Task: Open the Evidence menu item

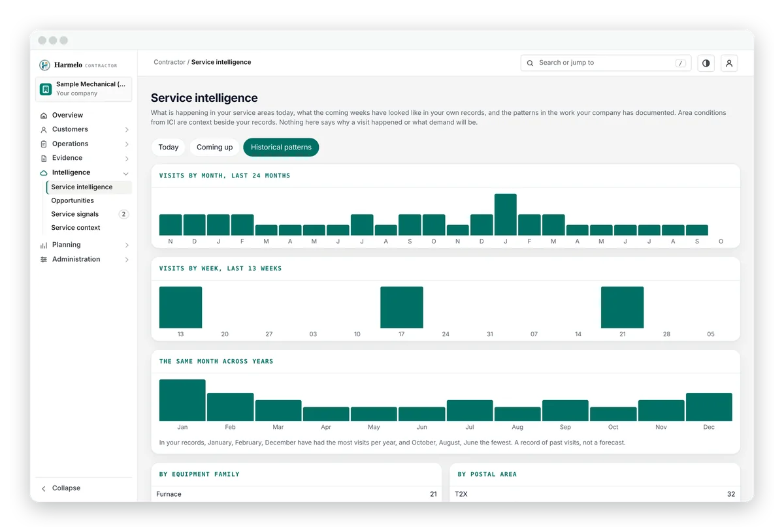Action: [84, 158]
